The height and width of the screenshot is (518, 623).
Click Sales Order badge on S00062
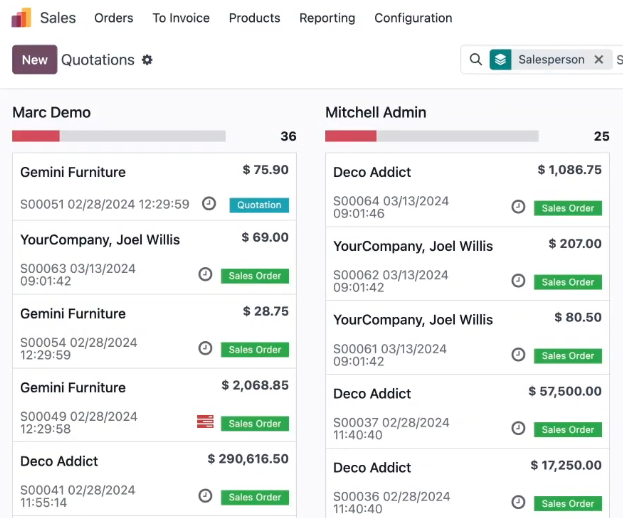click(x=568, y=282)
